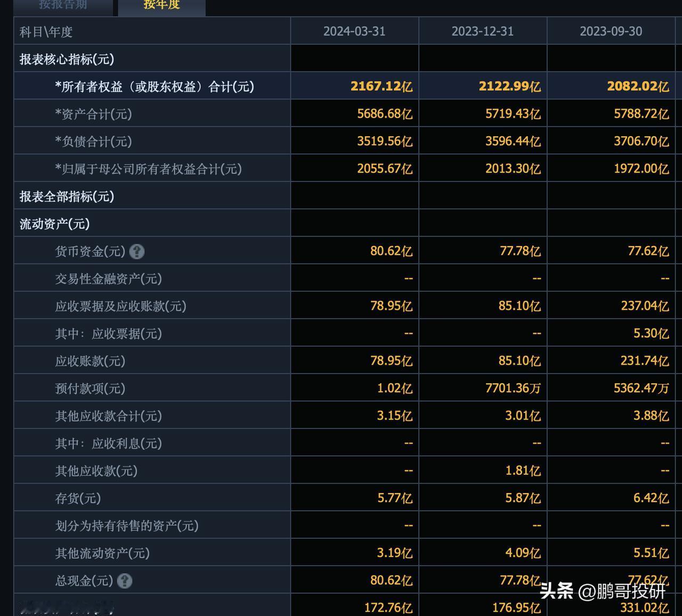Select the 其中：应收票据(元) row label

108,334
